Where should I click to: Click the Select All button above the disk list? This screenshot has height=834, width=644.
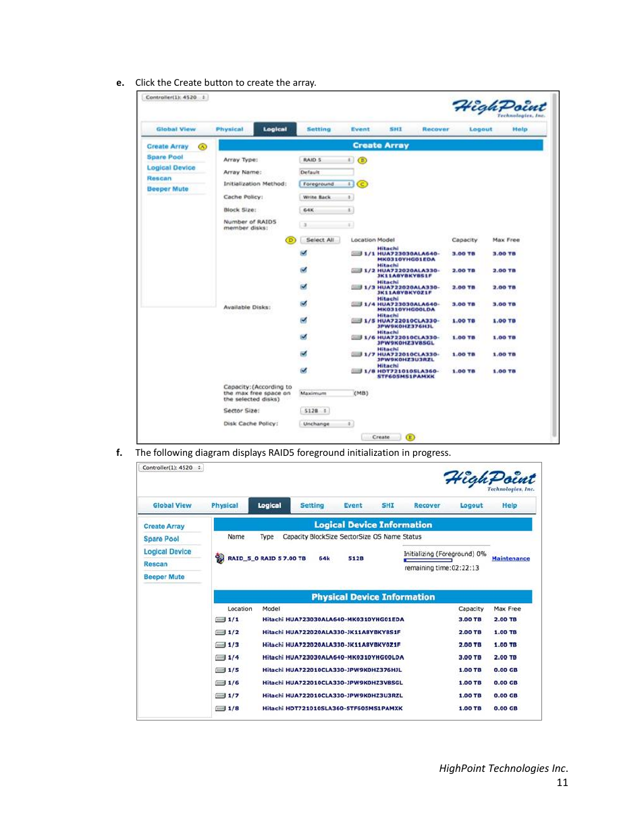[x=320, y=240]
